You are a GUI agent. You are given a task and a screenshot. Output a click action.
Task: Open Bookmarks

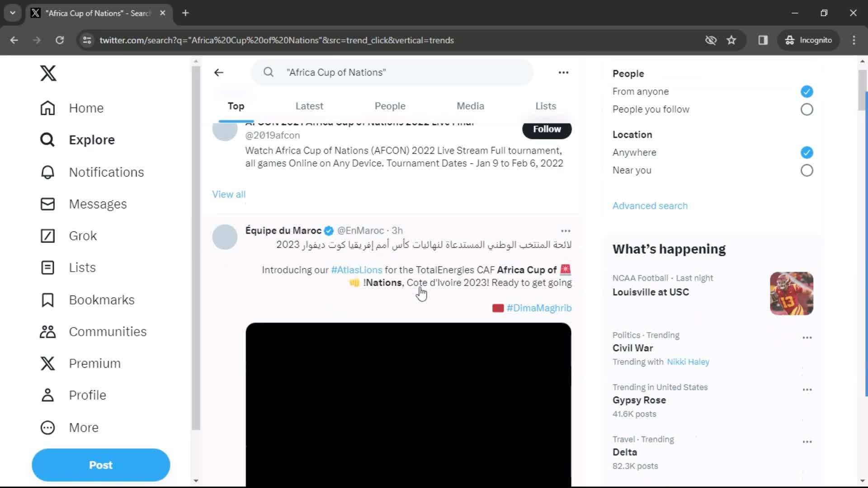click(x=87, y=300)
